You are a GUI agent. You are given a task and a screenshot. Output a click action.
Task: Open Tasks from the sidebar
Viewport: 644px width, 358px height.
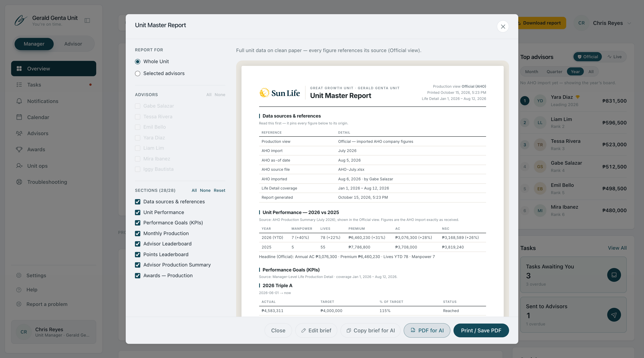[x=53, y=85]
